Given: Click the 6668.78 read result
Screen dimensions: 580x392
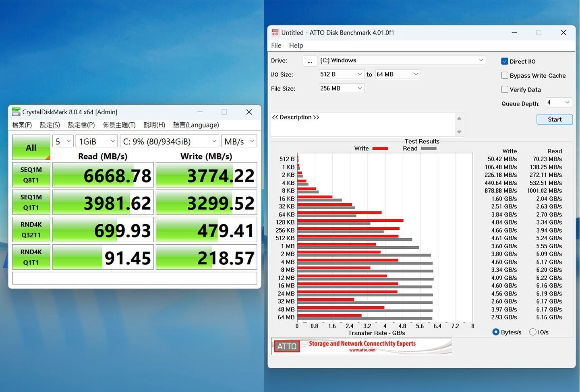Looking at the screenshot, I should coord(103,175).
